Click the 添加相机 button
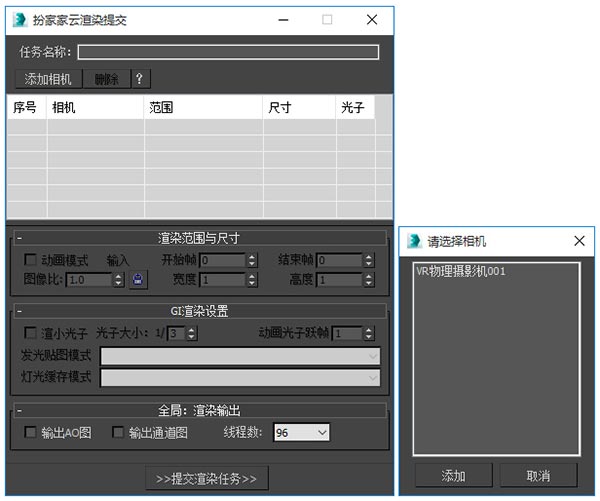 tap(48, 79)
